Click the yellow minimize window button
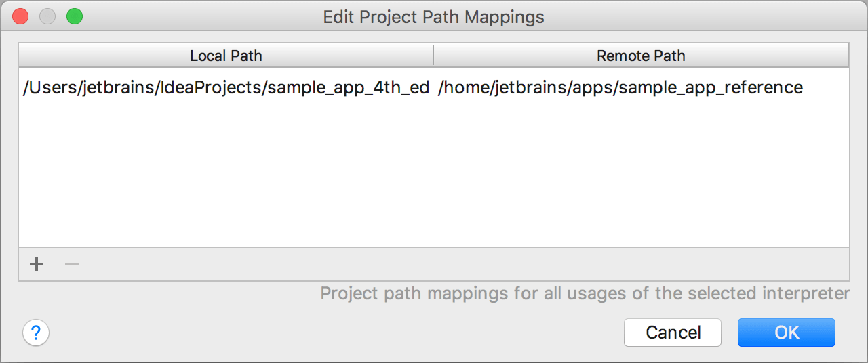868x363 pixels. pos(47,16)
